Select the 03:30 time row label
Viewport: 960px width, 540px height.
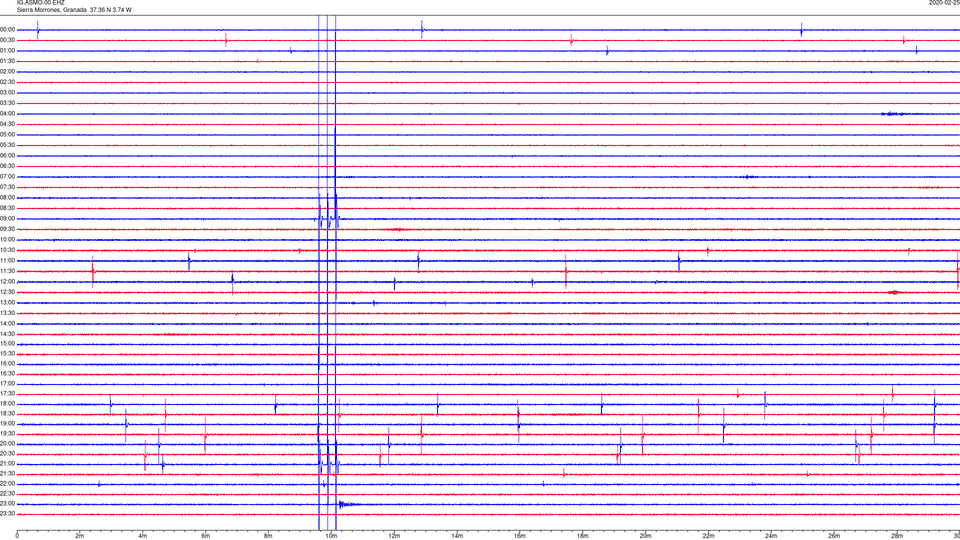[8, 103]
